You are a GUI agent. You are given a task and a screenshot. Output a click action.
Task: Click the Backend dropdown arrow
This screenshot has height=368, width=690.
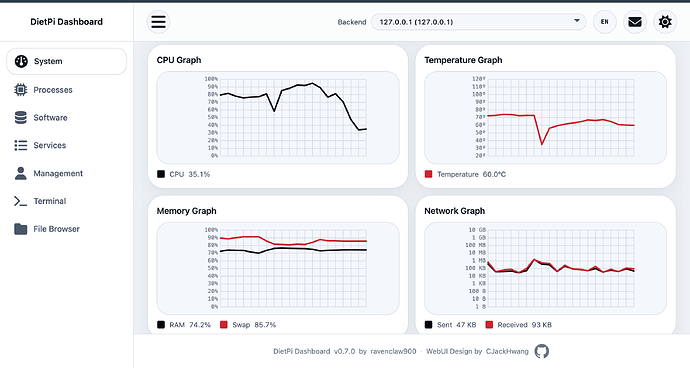(x=576, y=21)
